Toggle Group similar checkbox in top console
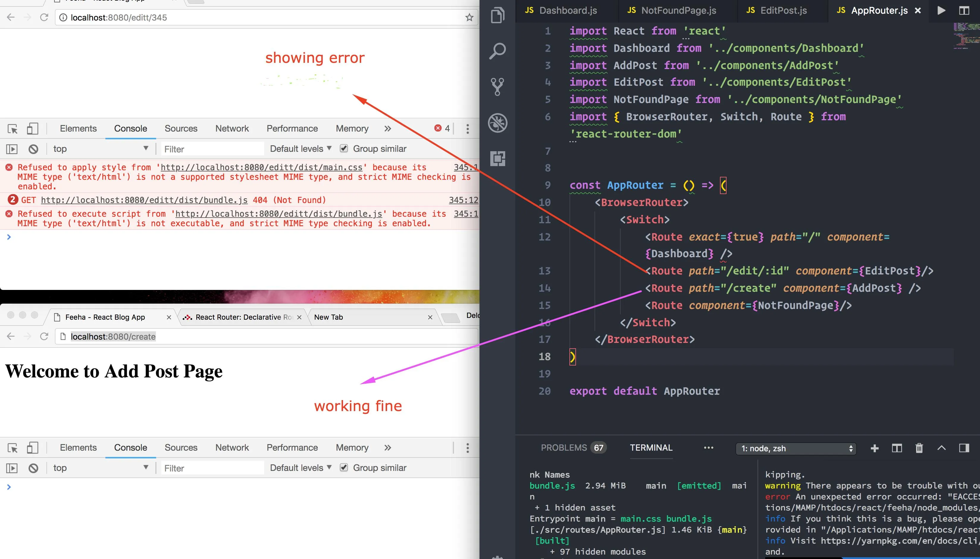 click(344, 149)
